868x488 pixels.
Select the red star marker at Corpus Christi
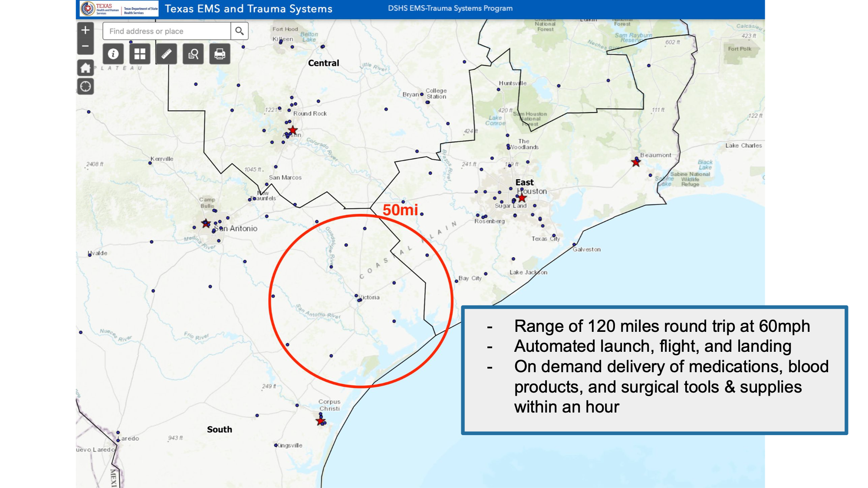click(x=321, y=421)
